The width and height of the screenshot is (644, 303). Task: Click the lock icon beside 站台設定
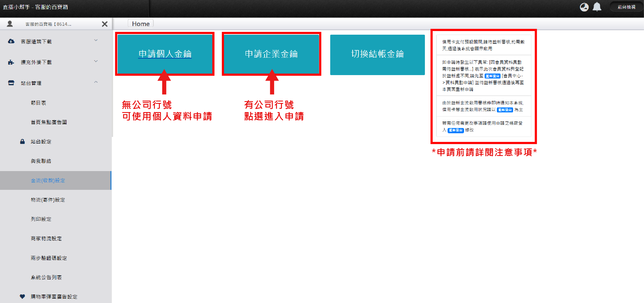(22, 142)
